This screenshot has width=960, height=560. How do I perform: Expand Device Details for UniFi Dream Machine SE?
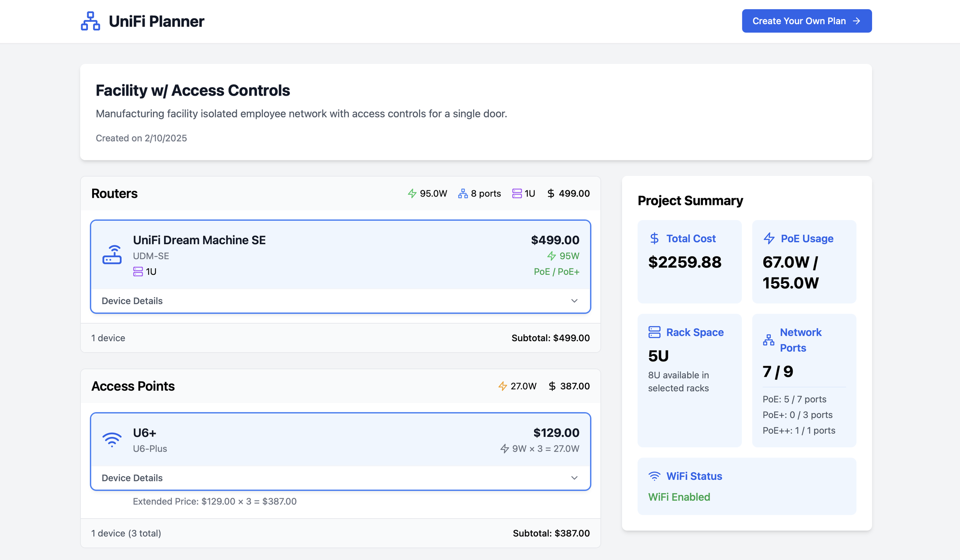point(132,301)
